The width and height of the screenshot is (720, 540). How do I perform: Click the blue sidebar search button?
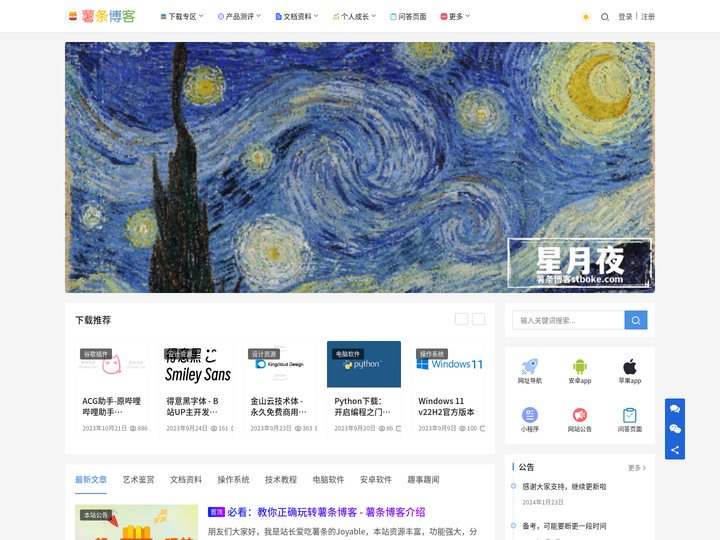(x=636, y=320)
